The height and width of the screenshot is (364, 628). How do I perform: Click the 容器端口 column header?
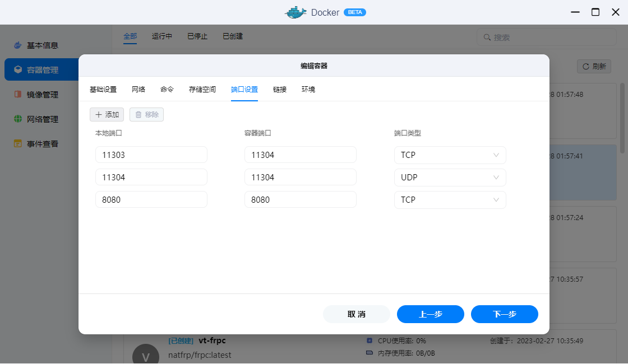point(258,133)
